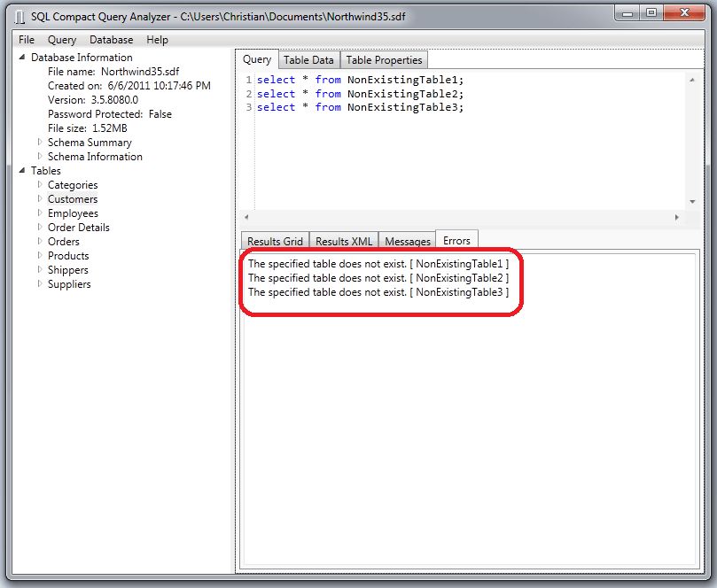
Task: Place cursor on query line NonExistingTable3
Action: pos(361,107)
